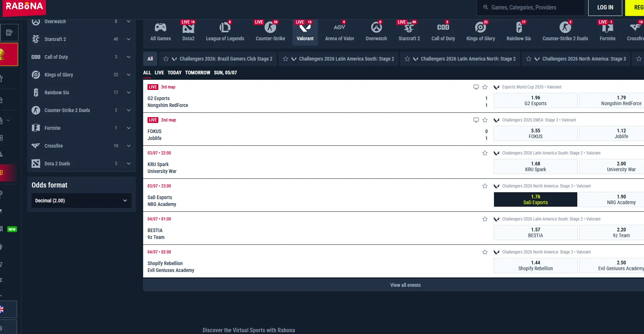The image size is (644, 334).
Task: Star the SaD Esports vs NRG Academy match
Action: pyautogui.click(x=485, y=186)
